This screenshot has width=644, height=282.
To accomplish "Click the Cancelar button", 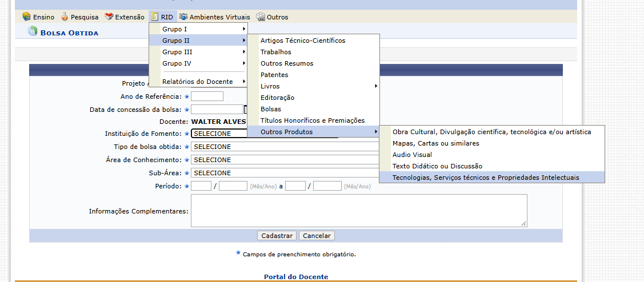I will [317, 236].
